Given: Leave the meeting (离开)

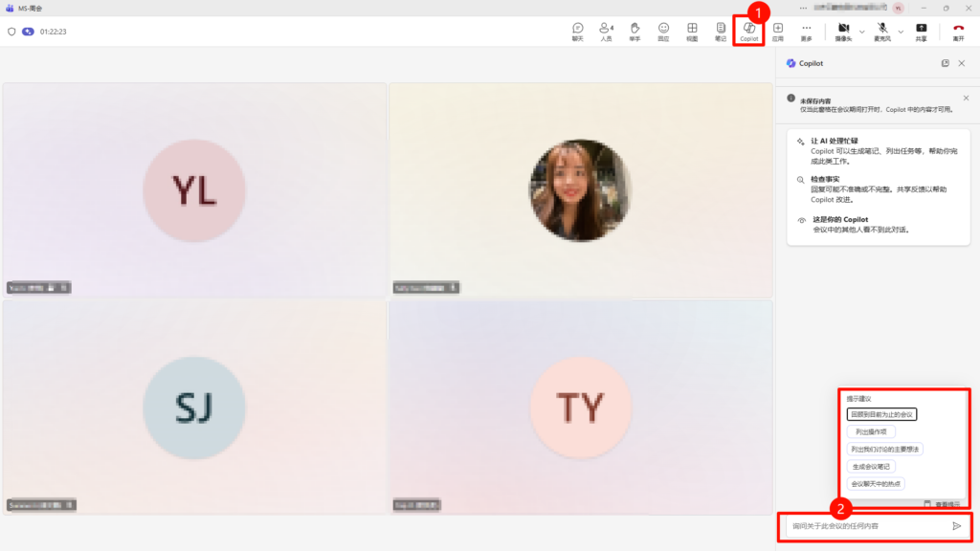Looking at the screenshot, I should coord(958,31).
